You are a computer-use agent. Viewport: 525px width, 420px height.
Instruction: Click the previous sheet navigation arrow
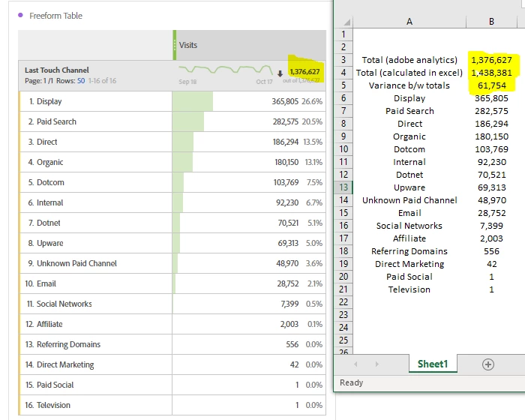pos(355,364)
